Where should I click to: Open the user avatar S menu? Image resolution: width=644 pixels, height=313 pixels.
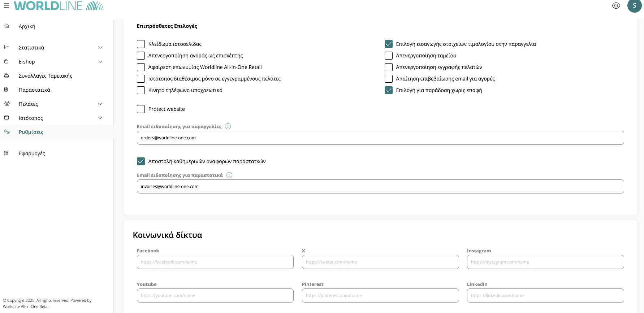click(634, 6)
